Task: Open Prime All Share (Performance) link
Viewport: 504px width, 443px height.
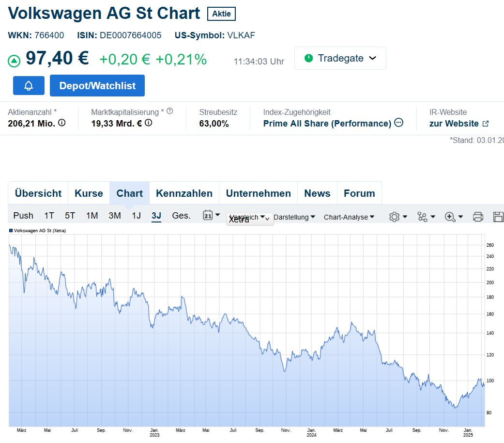Action: tap(327, 124)
